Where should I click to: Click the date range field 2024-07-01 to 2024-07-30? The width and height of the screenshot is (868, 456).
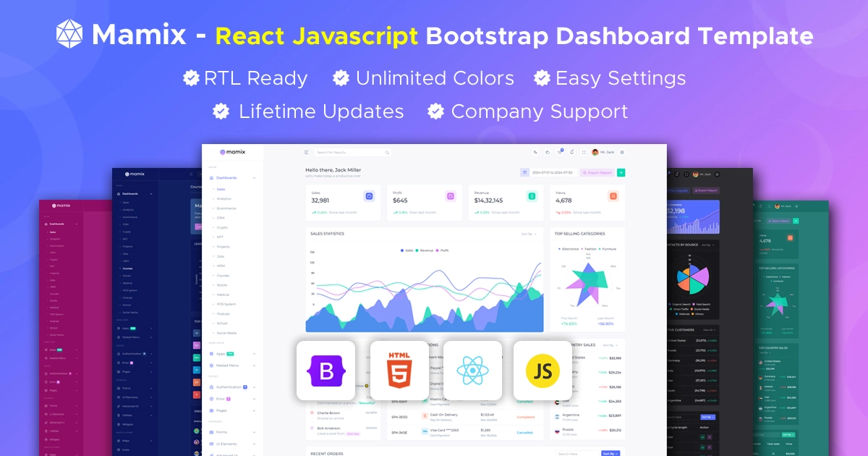(x=553, y=172)
